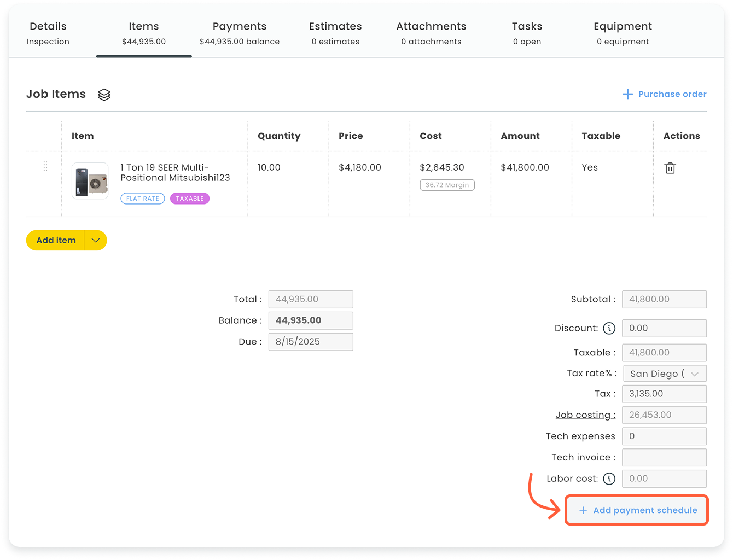Switch to the Payments tab

[x=239, y=26]
